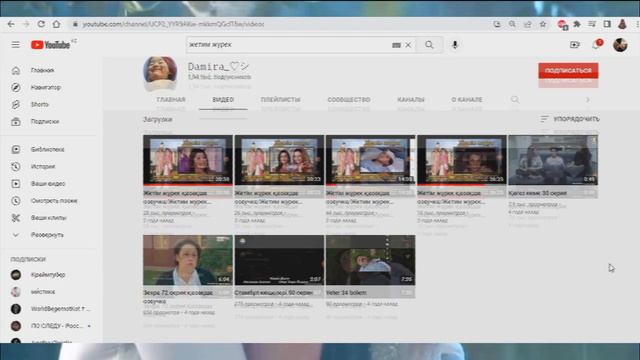Screen dimensions: 640x360
Task: Open the YouTube hamburger guide menu
Action: click(16, 44)
